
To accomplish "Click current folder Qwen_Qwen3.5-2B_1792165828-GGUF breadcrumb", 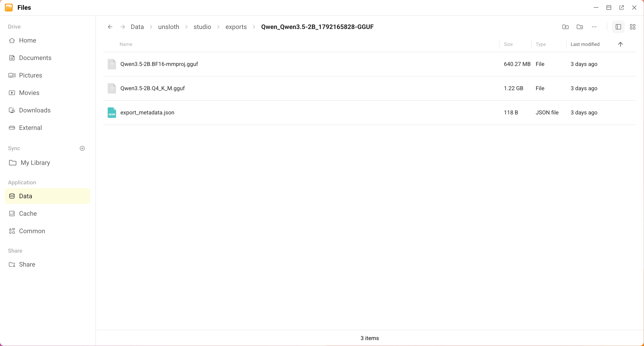I will pos(317,27).
